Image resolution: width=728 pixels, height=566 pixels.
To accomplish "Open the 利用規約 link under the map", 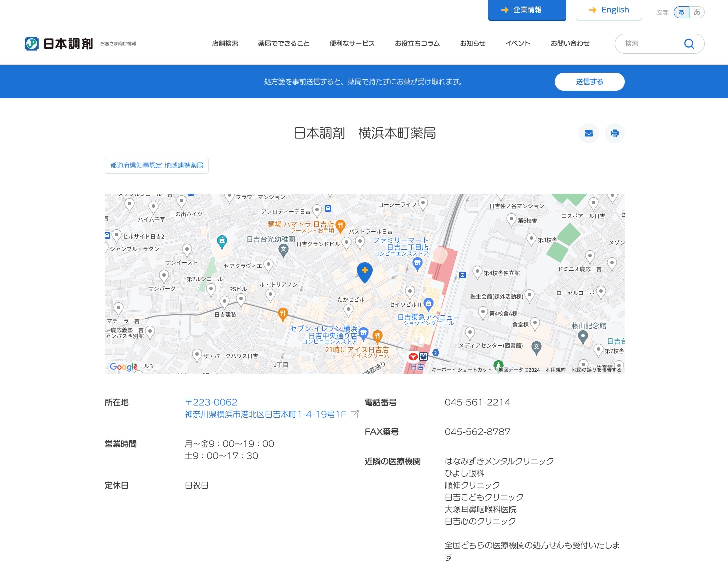I will tap(555, 370).
